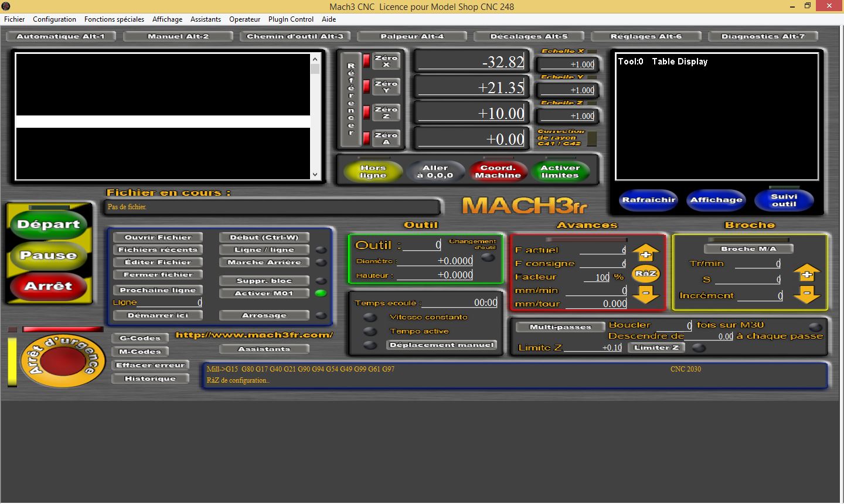The width and height of the screenshot is (844, 504).
Task: Zero the Y axis with Zéro Y
Action: (386, 87)
